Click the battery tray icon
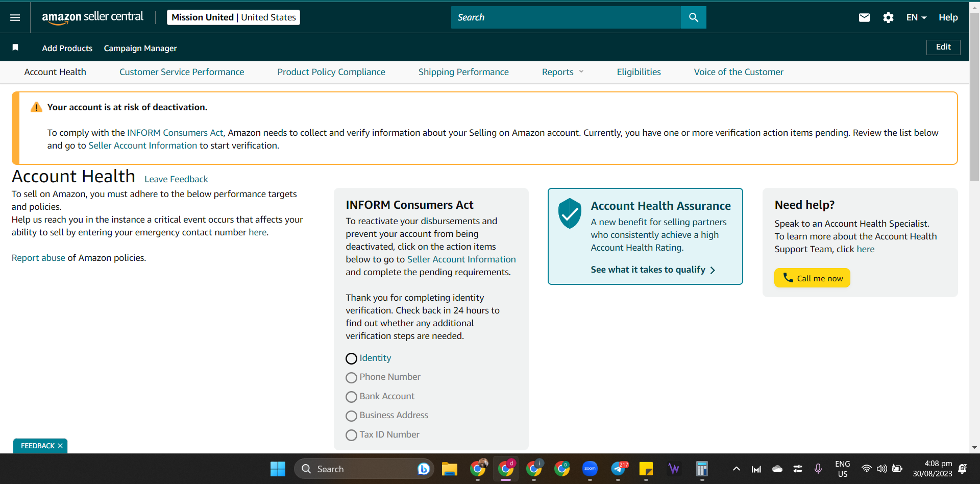This screenshot has width=980, height=484. coord(897,469)
